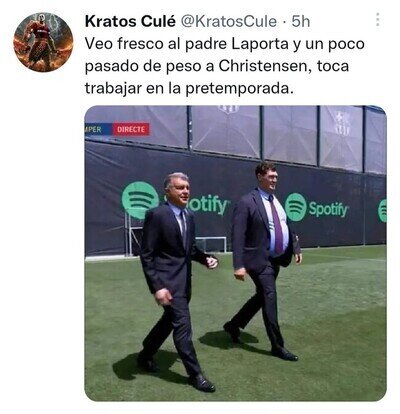Click the red DIRECTE live badge
This screenshot has width=400, height=414.
pos(131,129)
